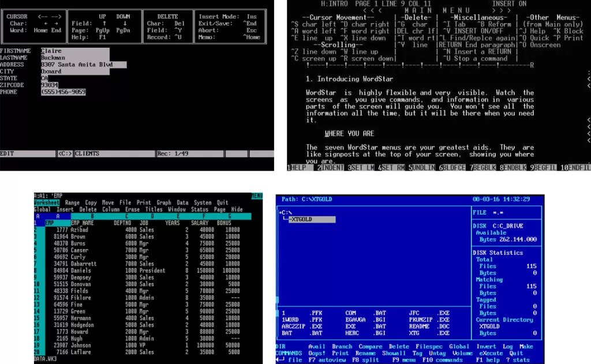
Task: Choose Titles in the Worksheet submenu
Action: 154,209
